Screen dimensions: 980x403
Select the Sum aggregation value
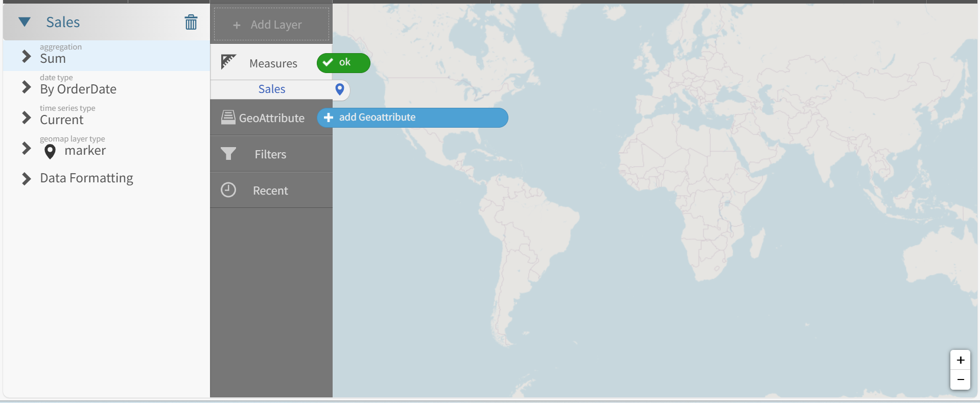(x=53, y=59)
